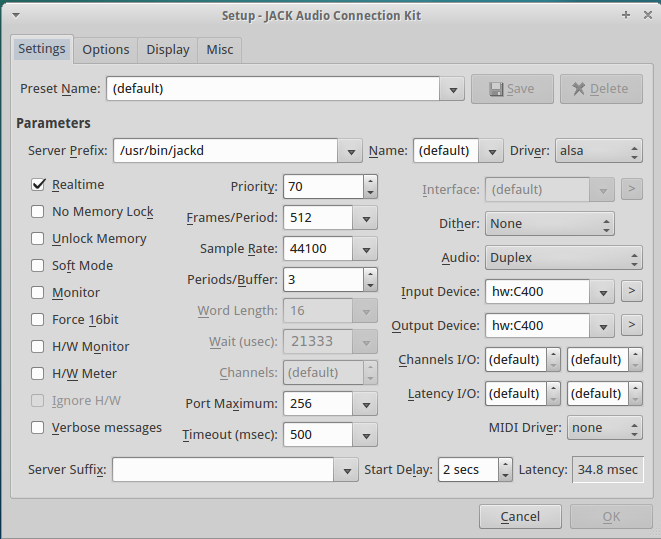Viewport: 661px width, 539px height.
Task: Enable the No Memory Lock checkbox
Action: coord(38,212)
